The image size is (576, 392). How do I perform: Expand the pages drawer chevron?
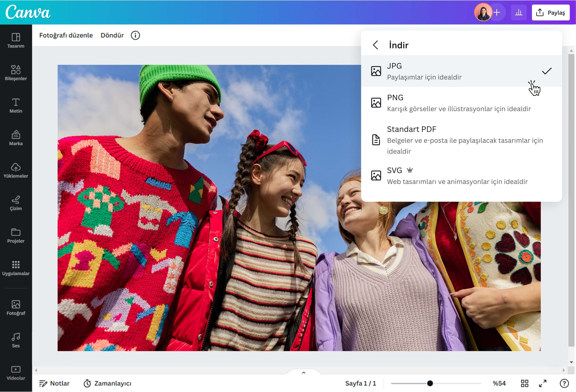pyautogui.click(x=304, y=373)
